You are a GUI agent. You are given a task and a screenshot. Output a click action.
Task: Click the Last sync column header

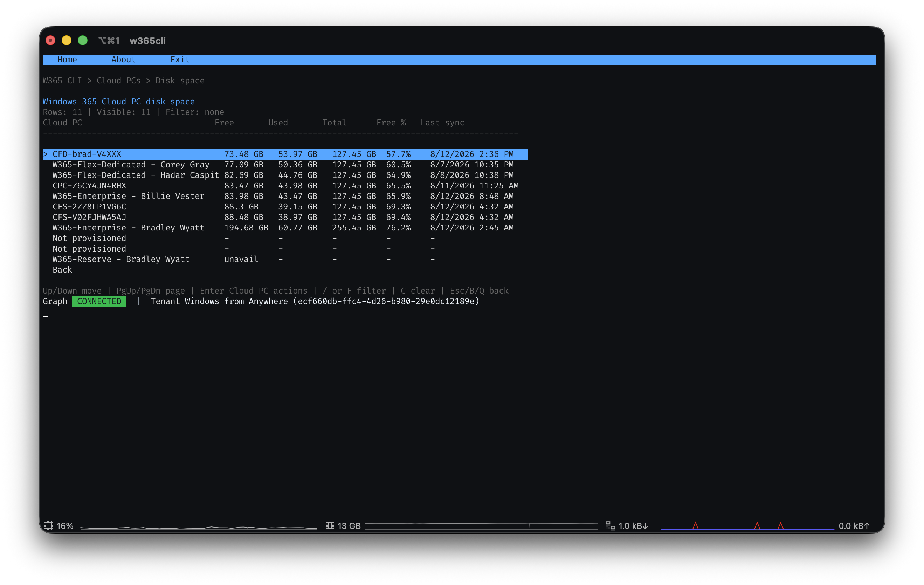tap(442, 123)
